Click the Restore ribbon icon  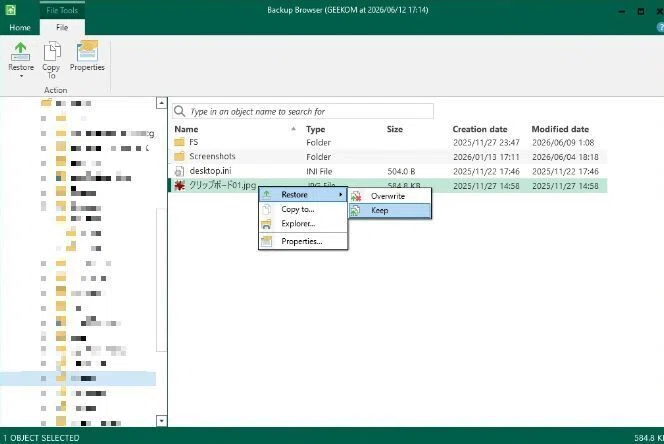tap(20, 52)
